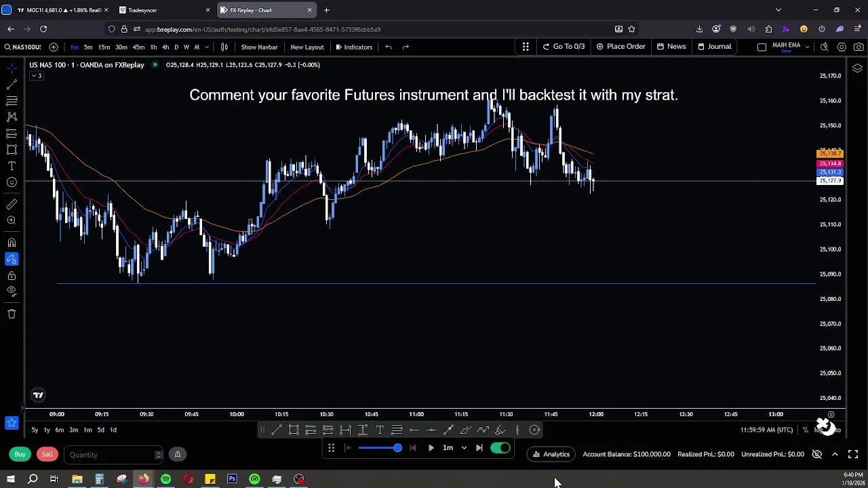Toggle percent scale on price axis
The height and width of the screenshot is (488, 868).
806,430
